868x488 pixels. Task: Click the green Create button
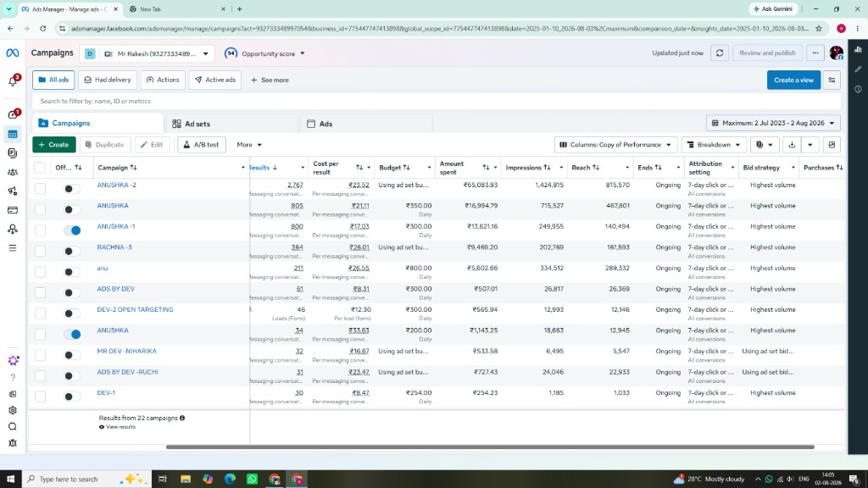click(54, 145)
